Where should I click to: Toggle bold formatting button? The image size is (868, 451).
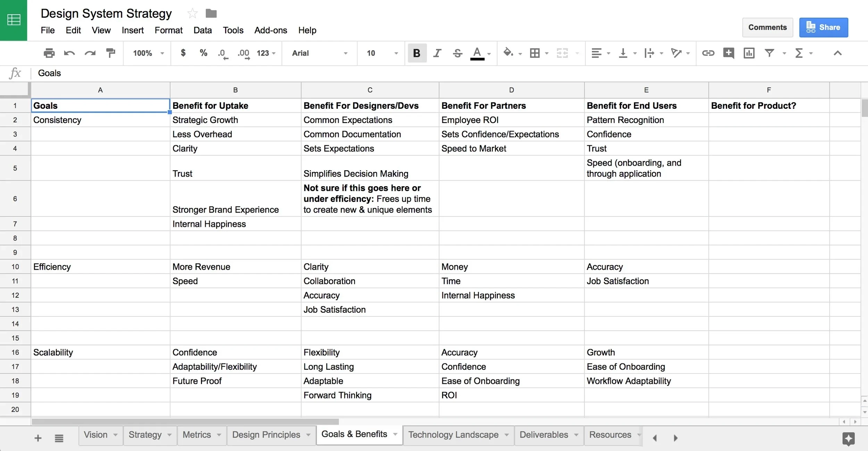click(417, 53)
